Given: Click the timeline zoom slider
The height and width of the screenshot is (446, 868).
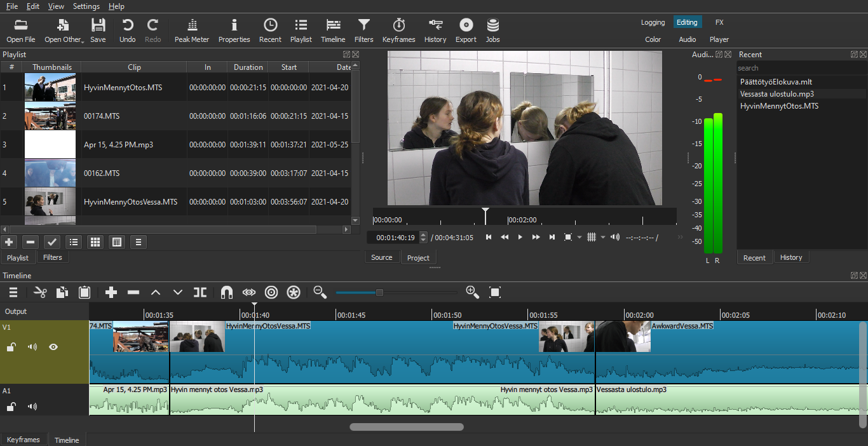Looking at the screenshot, I should pyautogui.click(x=379, y=292).
